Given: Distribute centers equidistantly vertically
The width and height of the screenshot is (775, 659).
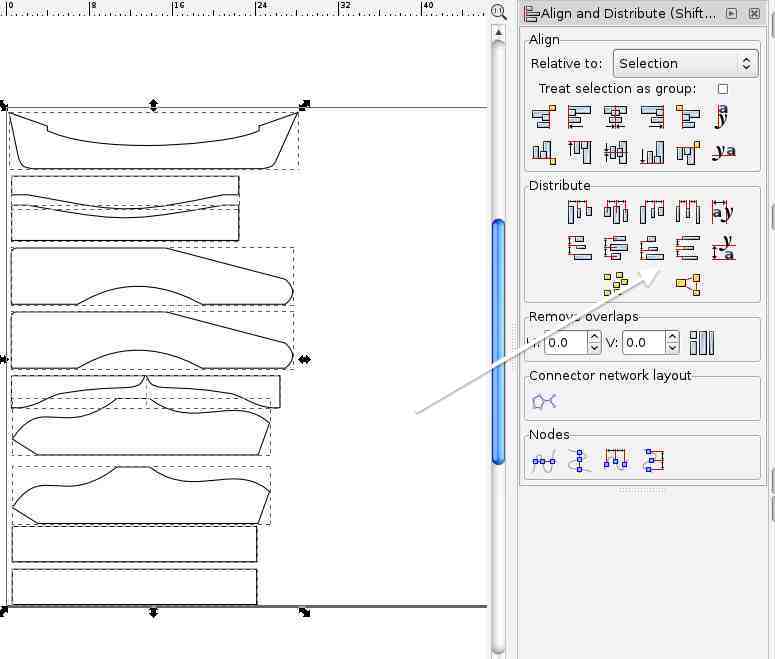Looking at the screenshot, I should [x=616, y=248].
